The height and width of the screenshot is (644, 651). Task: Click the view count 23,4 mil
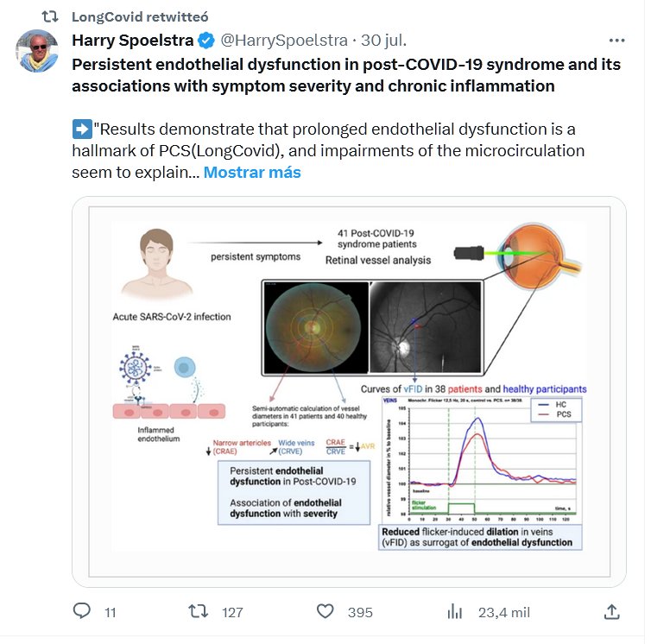click(x=505, y=612)
